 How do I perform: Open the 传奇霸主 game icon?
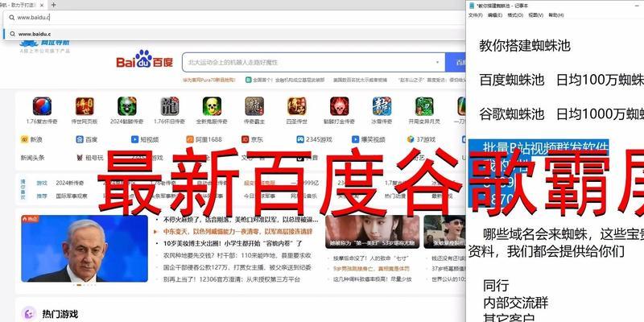(x=254, y=106)
